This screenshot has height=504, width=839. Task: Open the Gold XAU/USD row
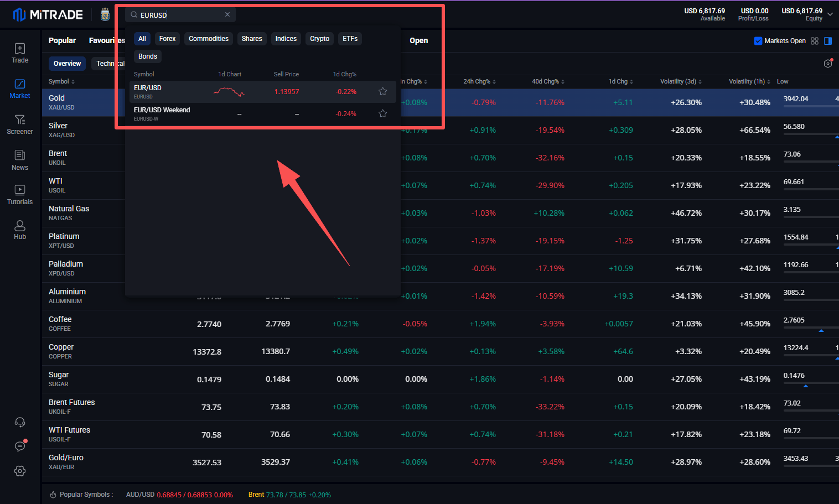(441, 102)
